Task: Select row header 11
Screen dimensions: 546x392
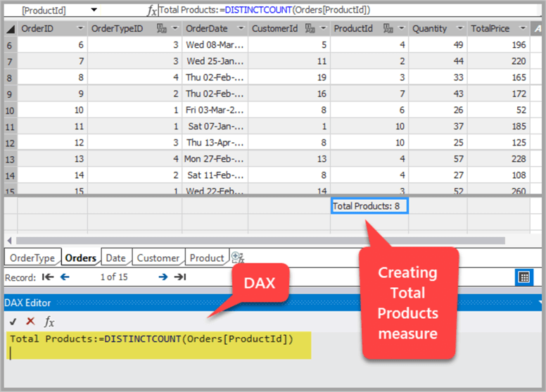Action: 11,127
